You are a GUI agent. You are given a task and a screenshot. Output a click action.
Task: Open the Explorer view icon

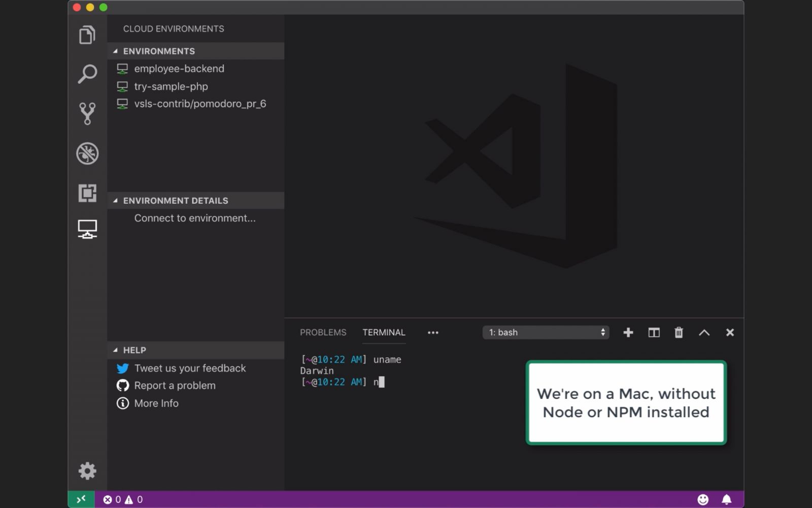click(87, 35)
